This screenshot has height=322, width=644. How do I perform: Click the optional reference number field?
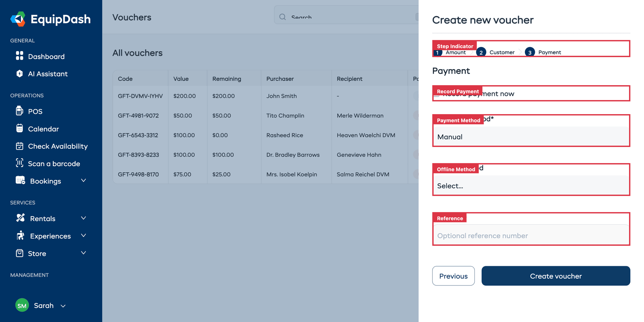531,235
